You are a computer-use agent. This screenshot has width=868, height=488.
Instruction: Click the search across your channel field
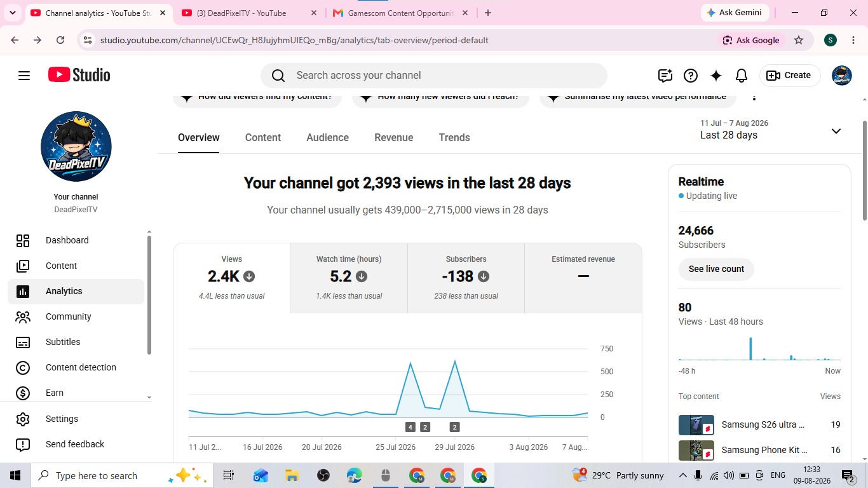click(434, 76)
